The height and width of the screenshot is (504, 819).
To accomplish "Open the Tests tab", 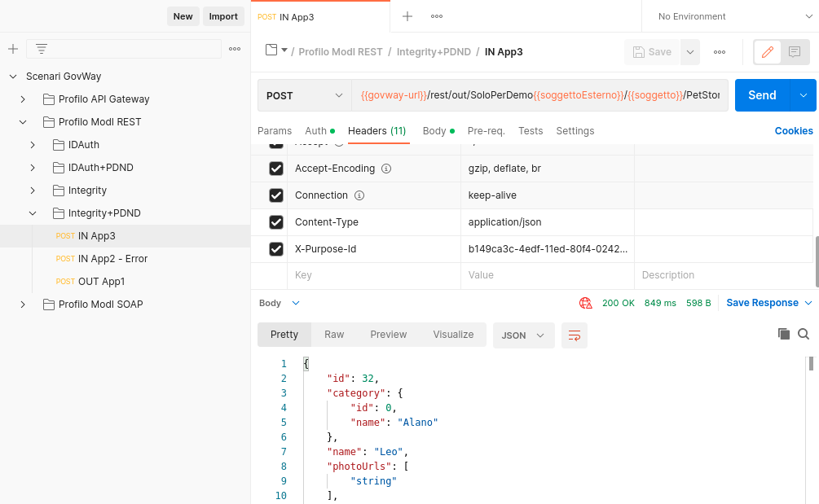I will pos(531,131).
